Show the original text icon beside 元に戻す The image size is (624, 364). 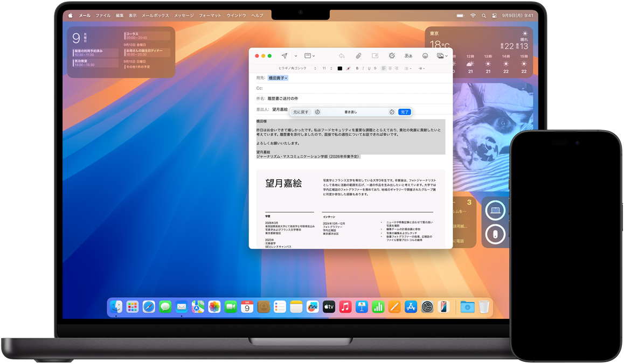point(317,112)
